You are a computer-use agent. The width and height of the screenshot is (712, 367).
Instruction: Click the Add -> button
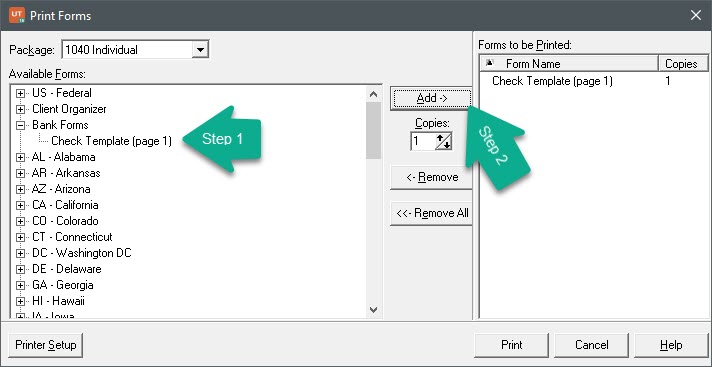click(432, 99)
